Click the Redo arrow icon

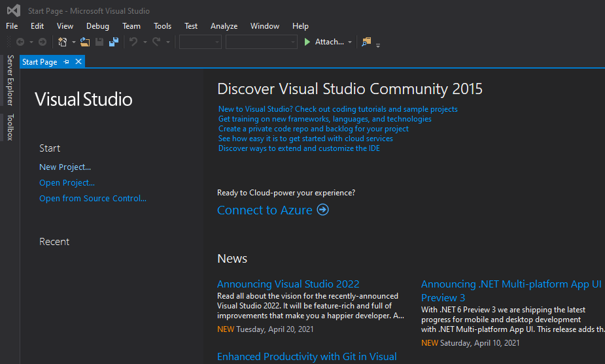pyautogui.click(x=156, y=42)
